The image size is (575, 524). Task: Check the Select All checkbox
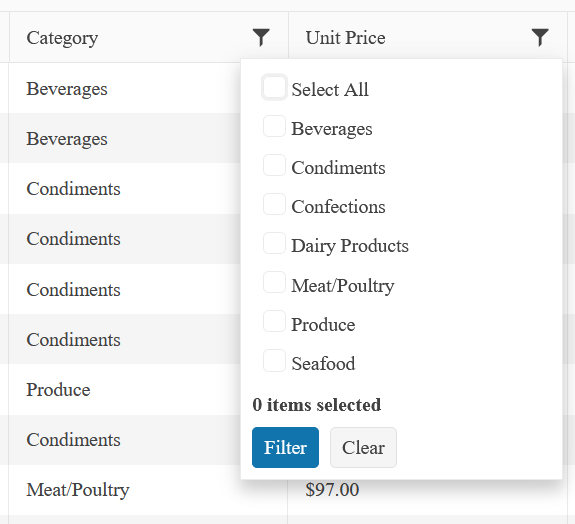[274, 88]
